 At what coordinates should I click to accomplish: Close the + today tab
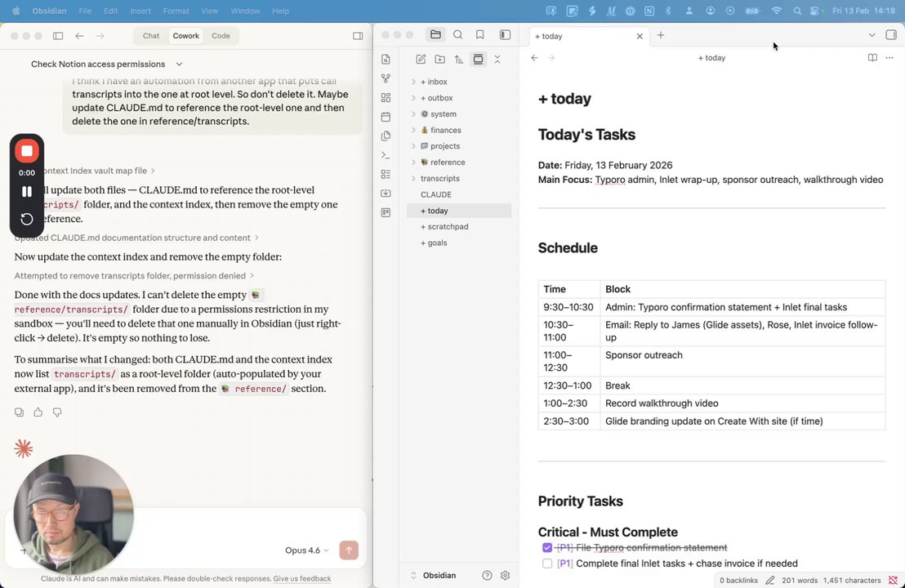click(640, 36)
